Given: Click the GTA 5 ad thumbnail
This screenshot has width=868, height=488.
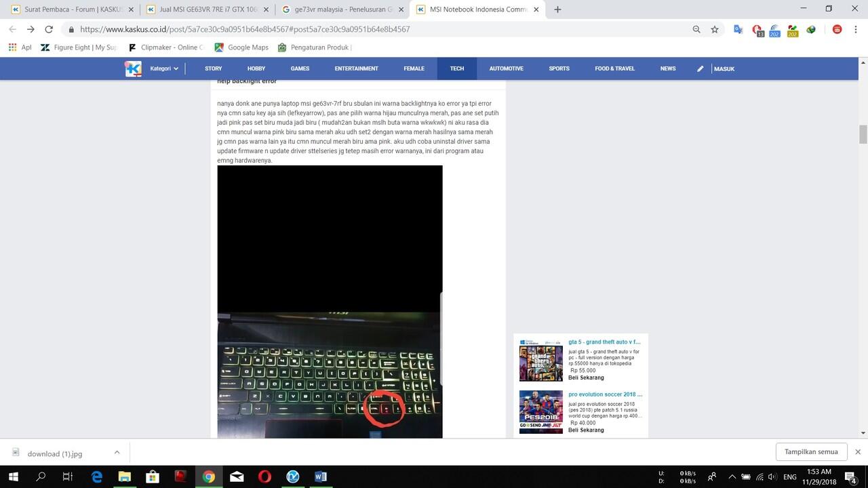Looking at the screenshot, I should pyautogui.click(x=541, y=360).
